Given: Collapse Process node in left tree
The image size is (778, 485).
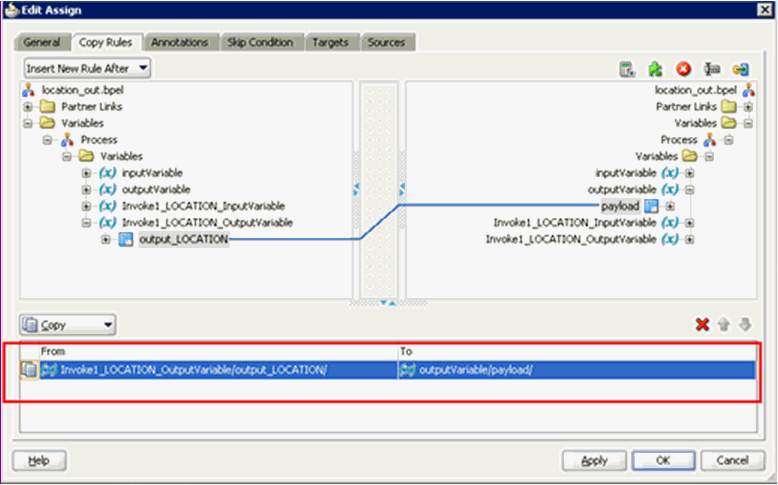Looking at the screenshot, I should coord(47,140).
